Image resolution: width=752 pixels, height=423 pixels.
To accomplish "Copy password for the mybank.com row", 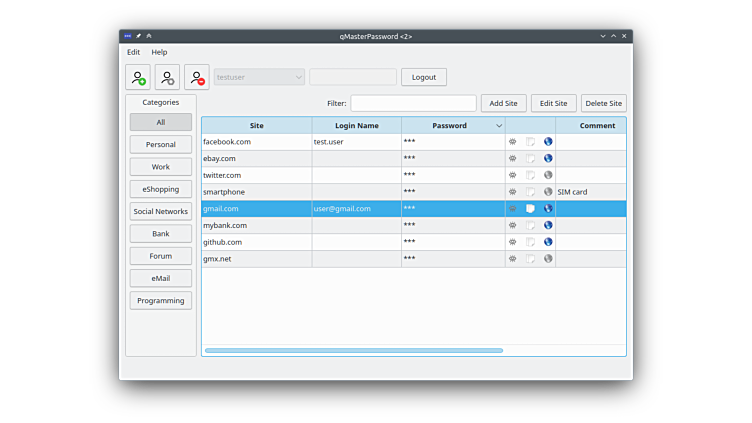I will [x=531, y=226].
